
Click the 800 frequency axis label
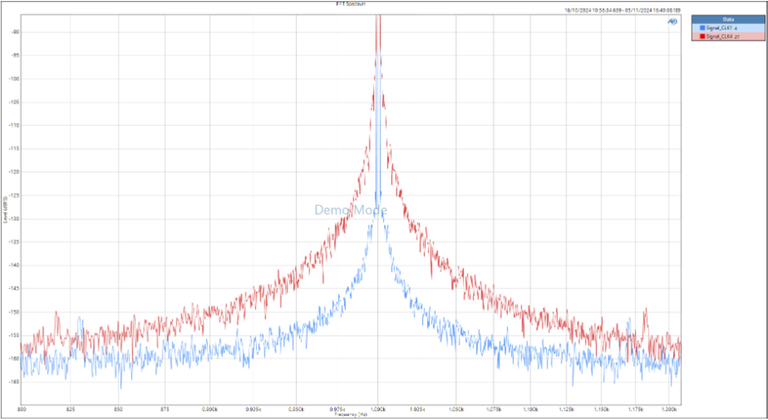pos(22,409)
